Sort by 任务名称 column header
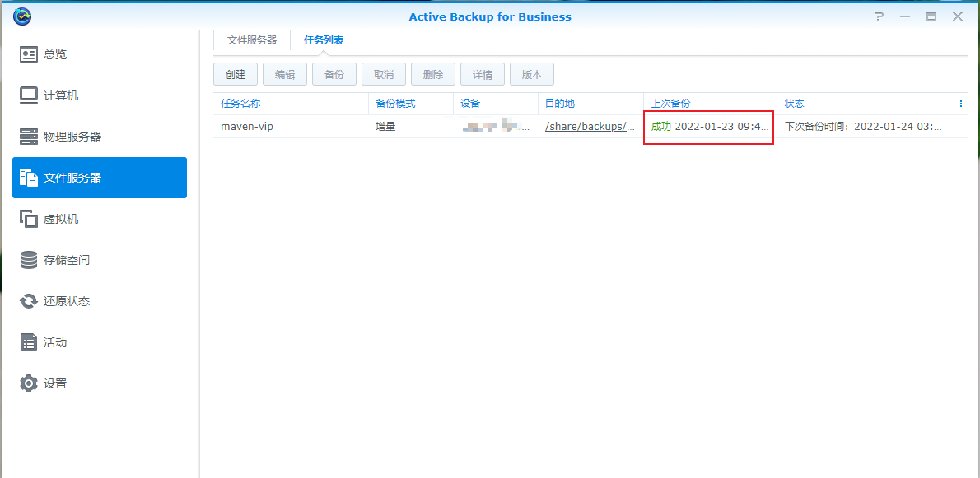 tap(291, 104)
